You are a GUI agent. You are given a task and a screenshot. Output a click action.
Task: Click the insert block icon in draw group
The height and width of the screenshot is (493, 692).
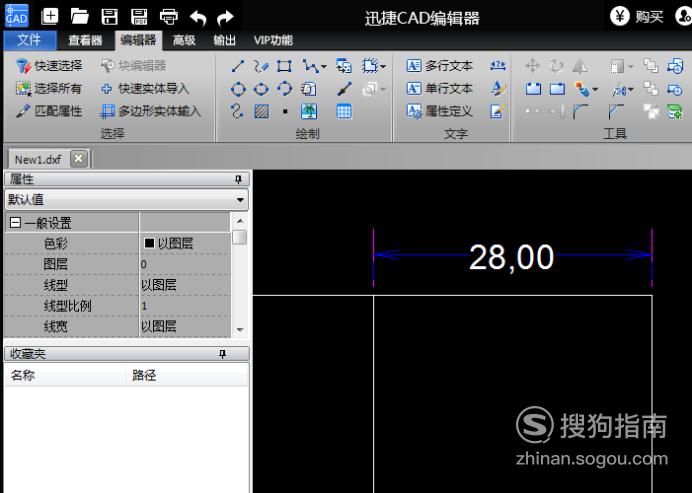click(x=344, y=66)
